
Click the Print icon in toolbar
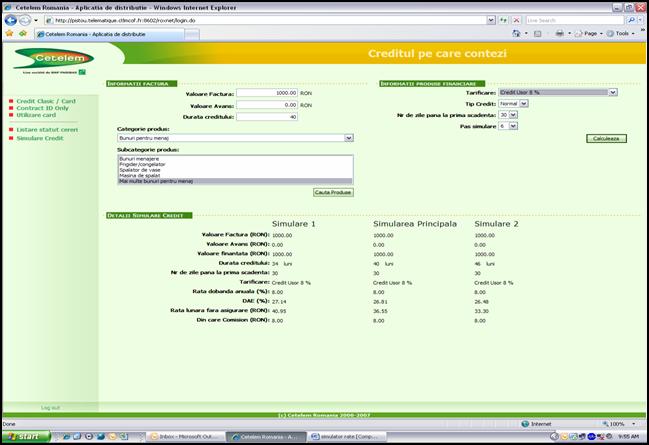point(561,33)
